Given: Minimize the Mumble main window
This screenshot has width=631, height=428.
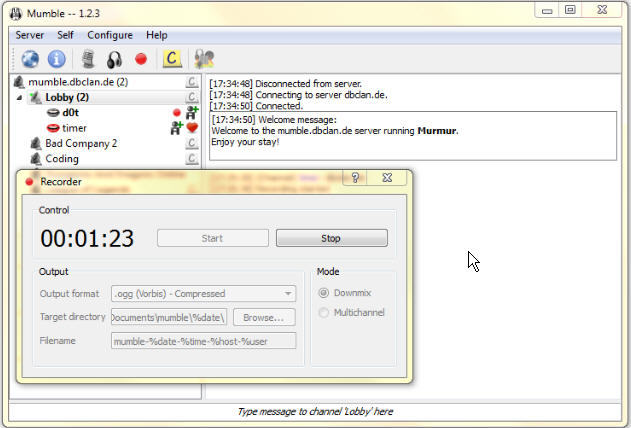Looking at the screenshot, I should tap(547, 11).
